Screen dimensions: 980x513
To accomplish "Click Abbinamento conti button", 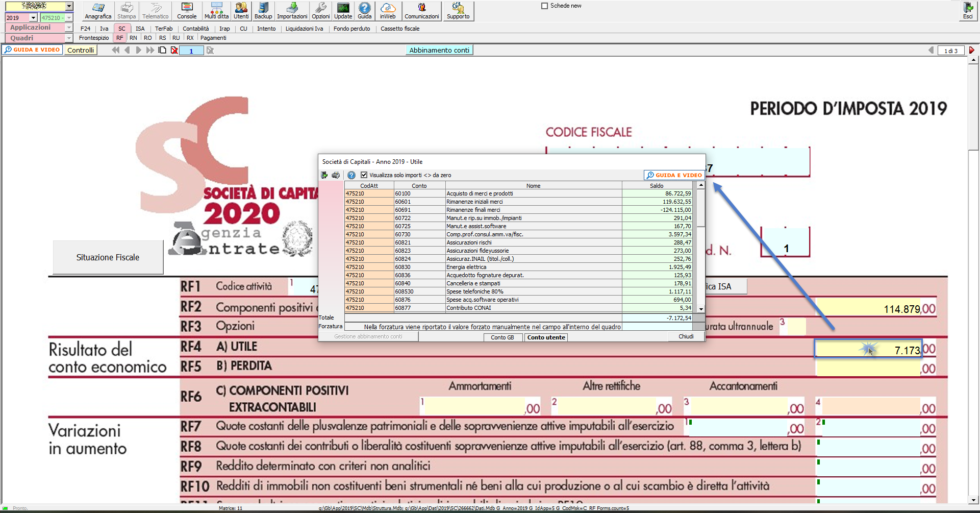I will pyautogui.click(x=439, y=50).
